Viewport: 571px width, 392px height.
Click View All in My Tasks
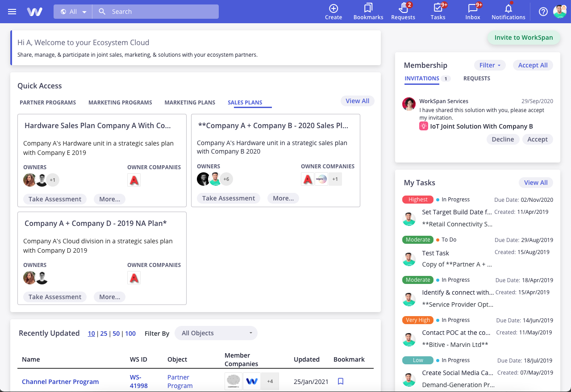[536, 183]
